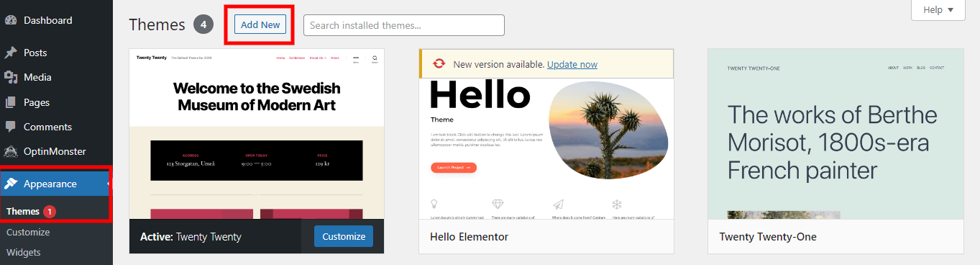Click the Pages document icon
This screenshot has height=265, width=980.
point(11,102)
